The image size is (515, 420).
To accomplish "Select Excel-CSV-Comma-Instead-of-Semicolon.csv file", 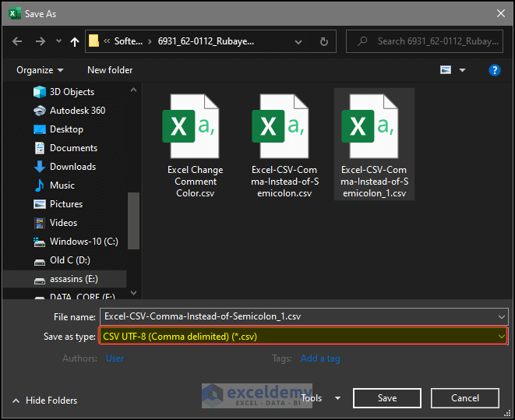I will [284, 146].
